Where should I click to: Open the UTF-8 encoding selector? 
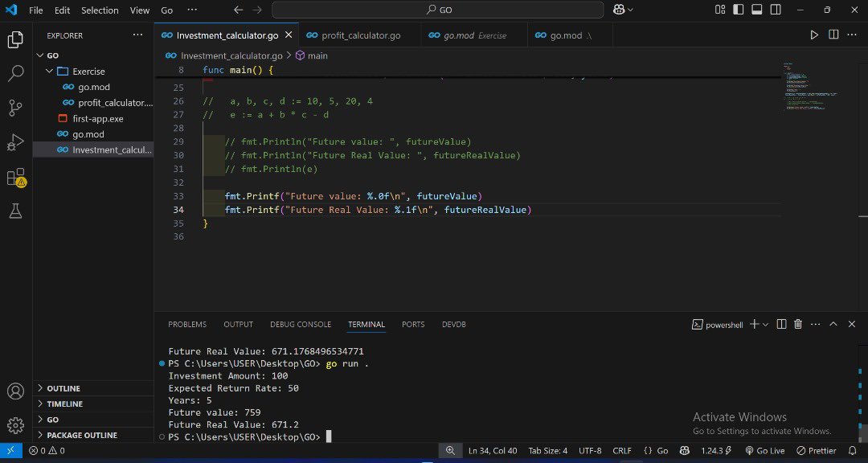[x=590, y=450]
